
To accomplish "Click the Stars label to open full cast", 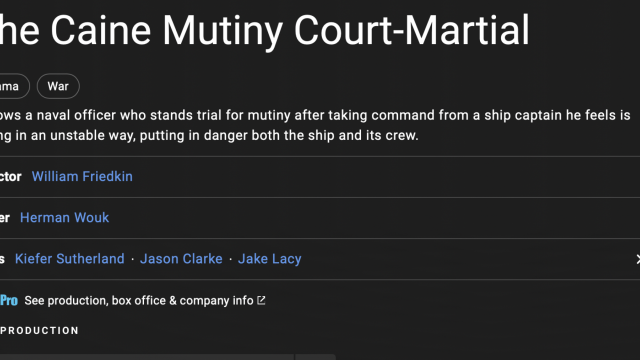I will pos(2,259).
